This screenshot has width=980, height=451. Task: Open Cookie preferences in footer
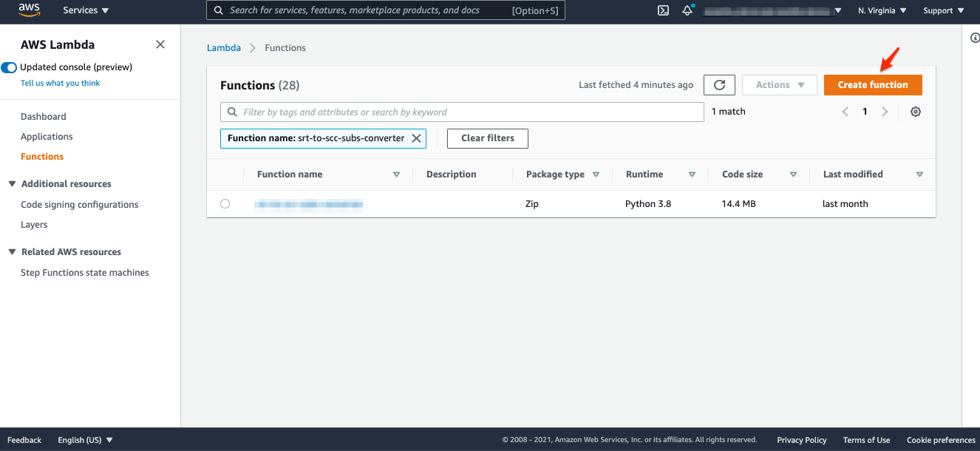941,440
